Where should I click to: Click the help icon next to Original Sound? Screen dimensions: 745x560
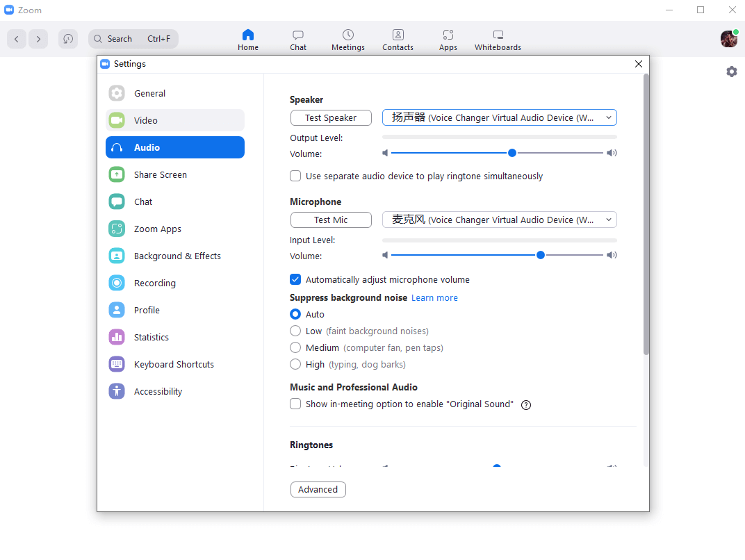click(526, 405)
